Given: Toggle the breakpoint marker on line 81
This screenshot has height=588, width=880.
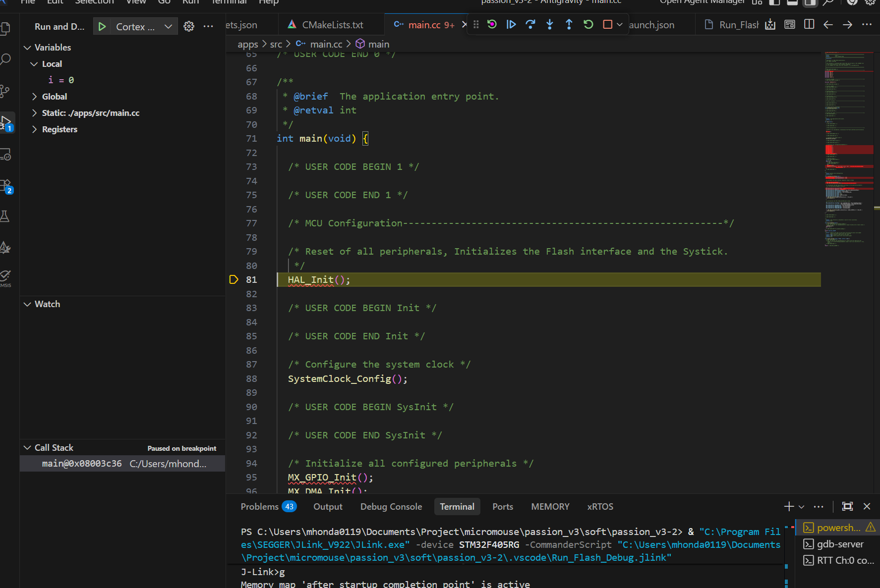Looking at the screenshot, I should point(234,280).
